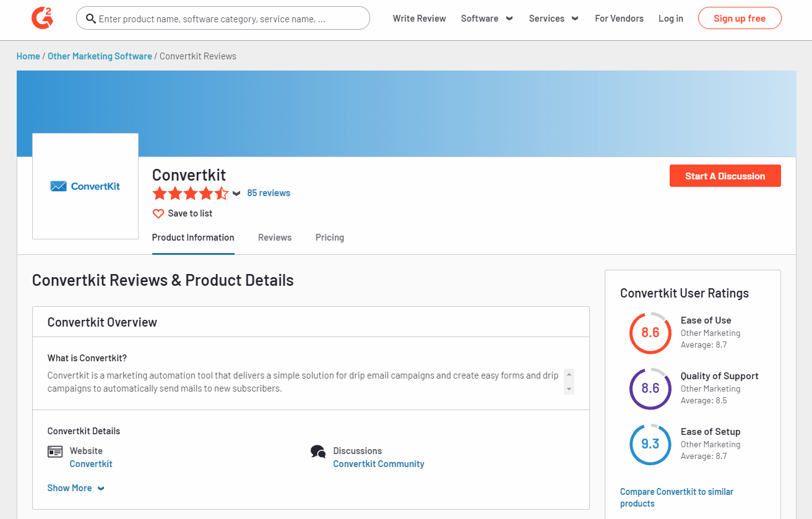The width and height of the screenshot is (812, 519).
Task: Click the Save to list text
Action: pyautogui.click(x=190, y=213)
